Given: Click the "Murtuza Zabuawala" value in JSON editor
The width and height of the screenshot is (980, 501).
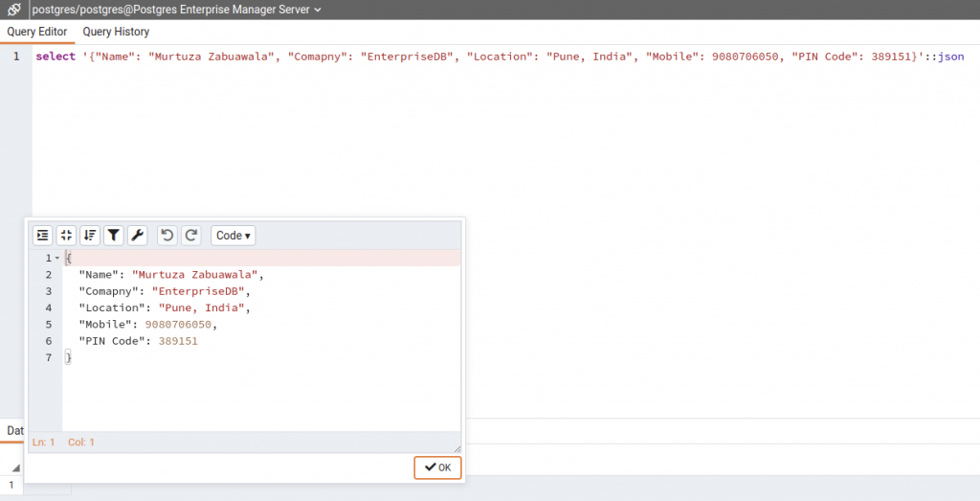Looking at the screenshot, I should [x=195, y=275].
